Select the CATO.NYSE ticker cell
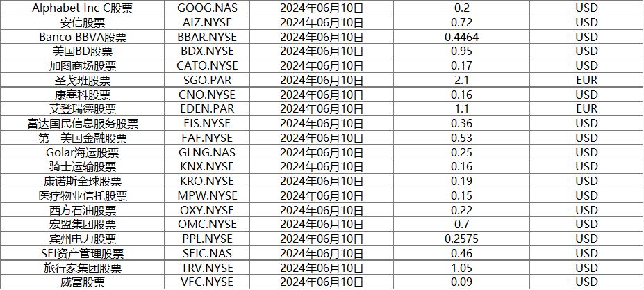This screenshot has width=644, height=290. click(208, 65)
